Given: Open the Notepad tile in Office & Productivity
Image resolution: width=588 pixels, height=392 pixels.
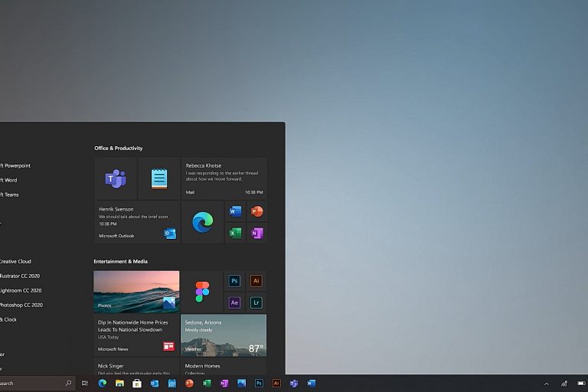Looking at the screenshot, I should pos(159,178).
